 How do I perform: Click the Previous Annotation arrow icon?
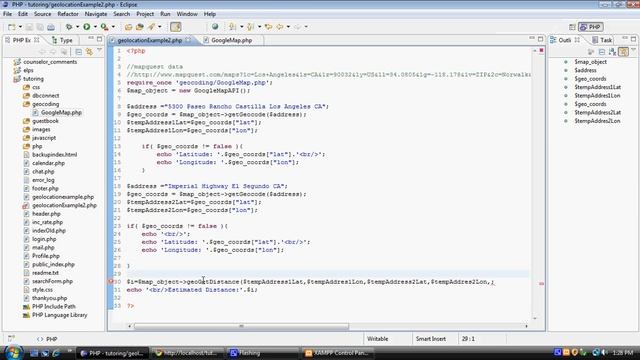pos(251,27)
